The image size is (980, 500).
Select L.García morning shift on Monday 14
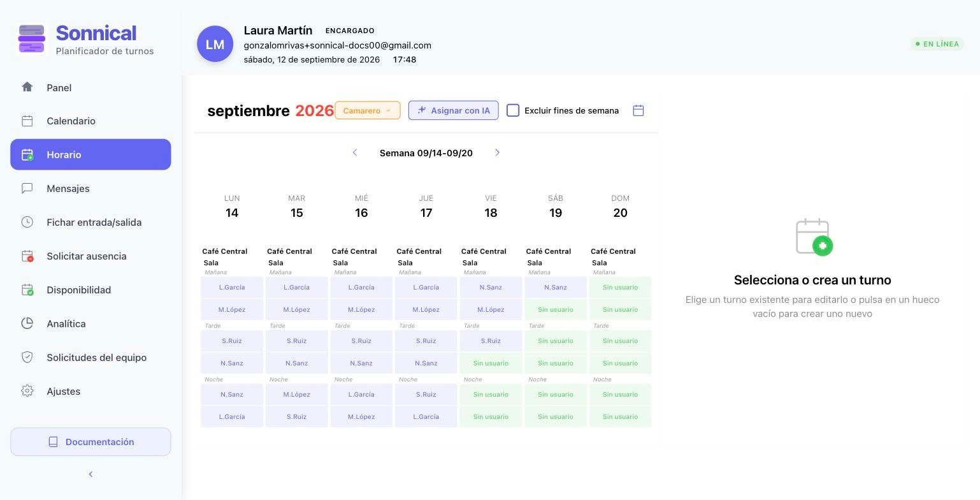[232, 287]
